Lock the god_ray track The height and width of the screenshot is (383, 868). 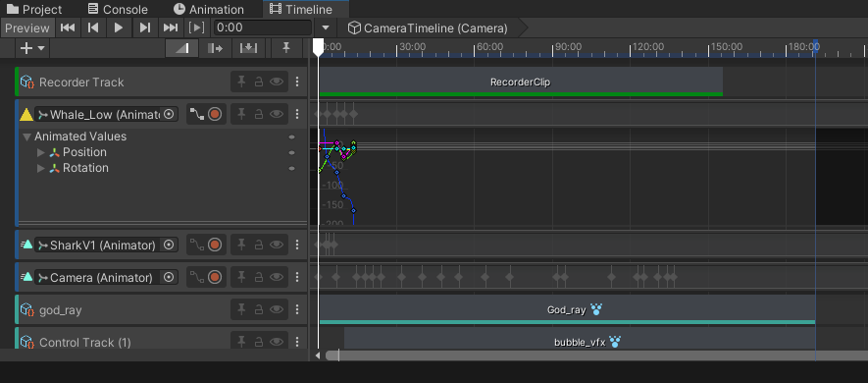point(259,309)
